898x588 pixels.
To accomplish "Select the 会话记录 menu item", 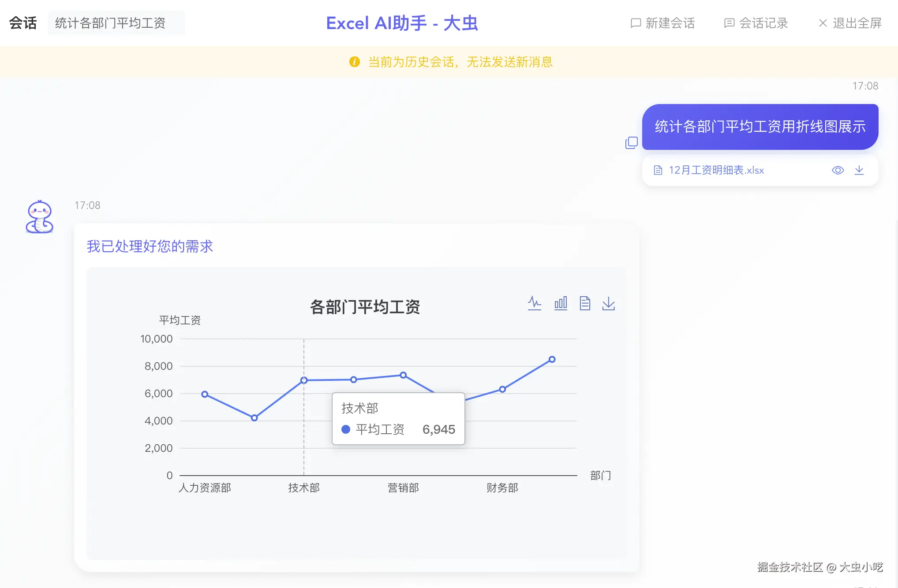I will pyautogui.click(x=763, y=23).
